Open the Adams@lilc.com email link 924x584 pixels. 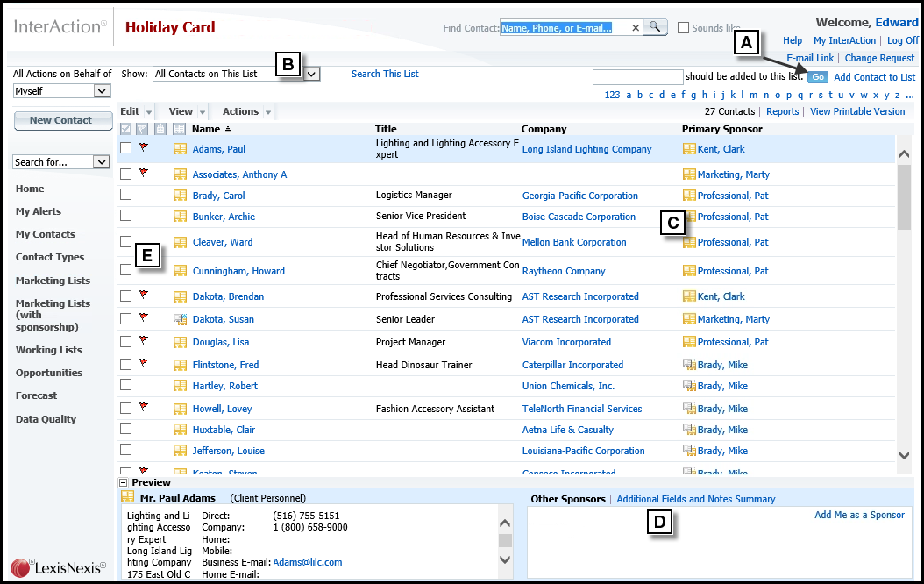307,562
